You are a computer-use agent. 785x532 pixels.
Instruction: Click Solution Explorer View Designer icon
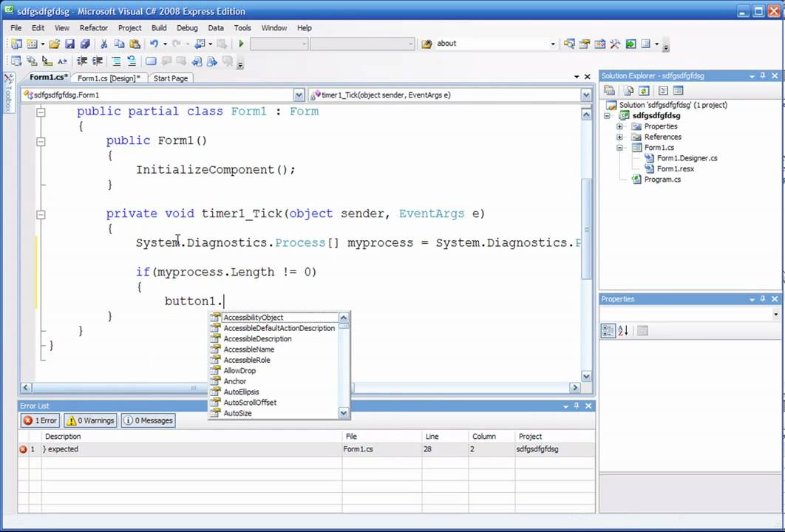[679, 91]
